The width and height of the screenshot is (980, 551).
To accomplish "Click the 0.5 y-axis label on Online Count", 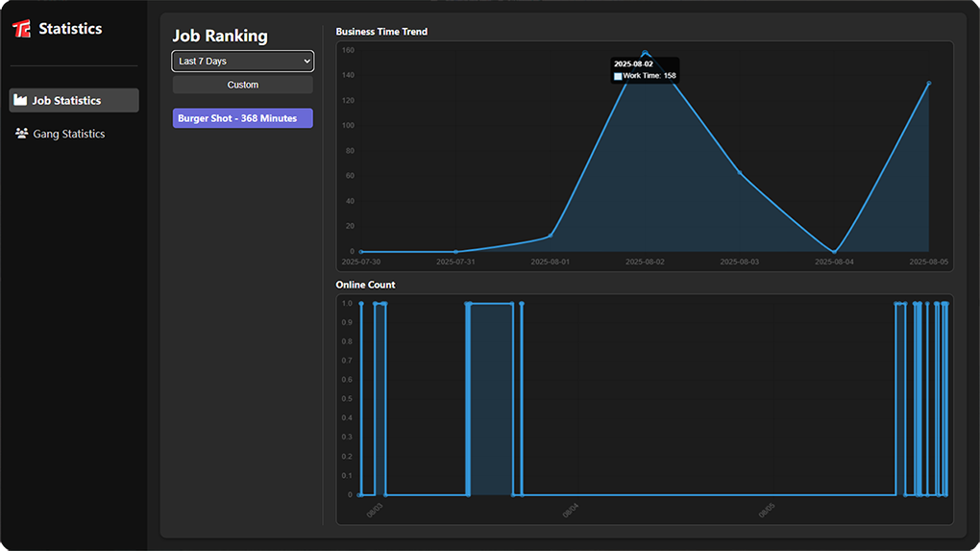I will click(x=347, y=399).
